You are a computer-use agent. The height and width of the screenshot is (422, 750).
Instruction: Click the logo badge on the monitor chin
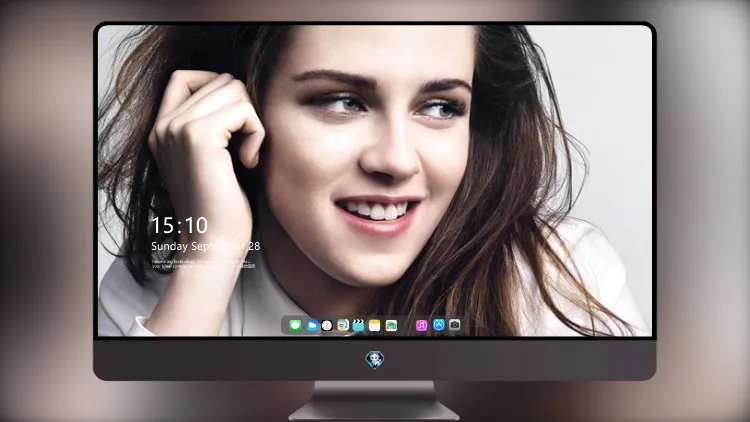(375, 360)
